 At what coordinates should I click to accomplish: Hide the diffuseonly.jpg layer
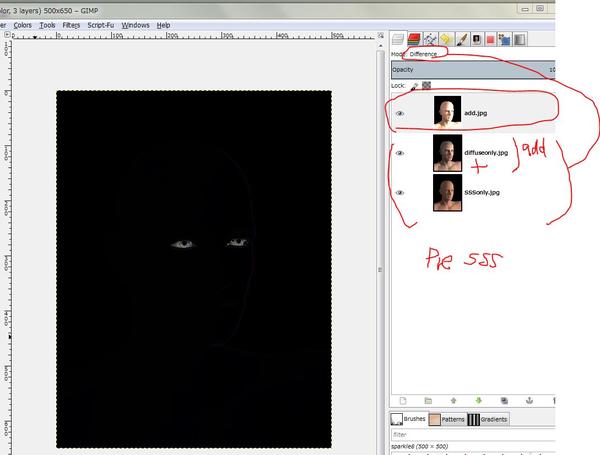click(x=400, y=153)
